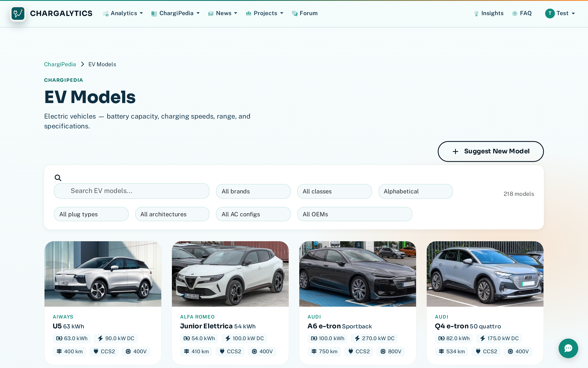Click the 218 models count text
The image size is (588, 368).
pyautogui.click(x=519, y=194)
